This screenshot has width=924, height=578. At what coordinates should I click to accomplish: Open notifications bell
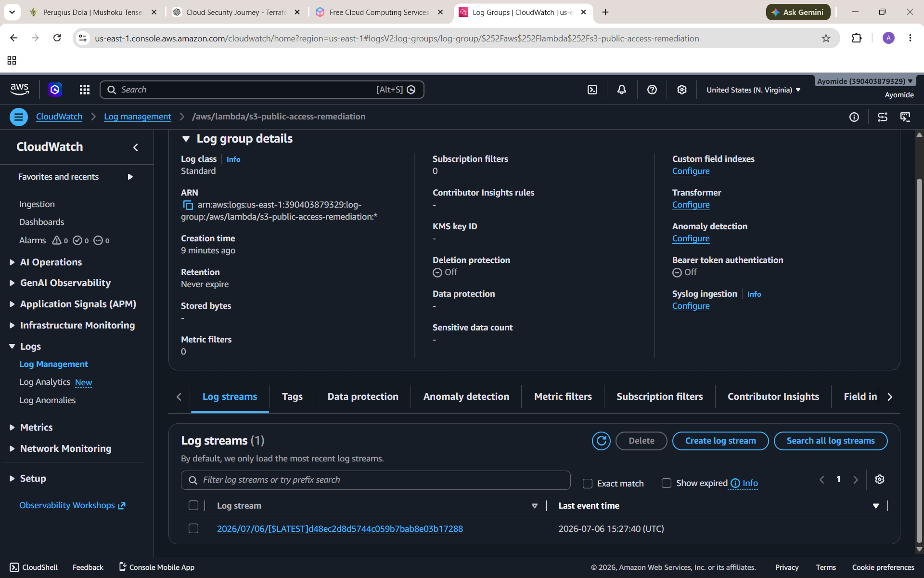point(622,90)
